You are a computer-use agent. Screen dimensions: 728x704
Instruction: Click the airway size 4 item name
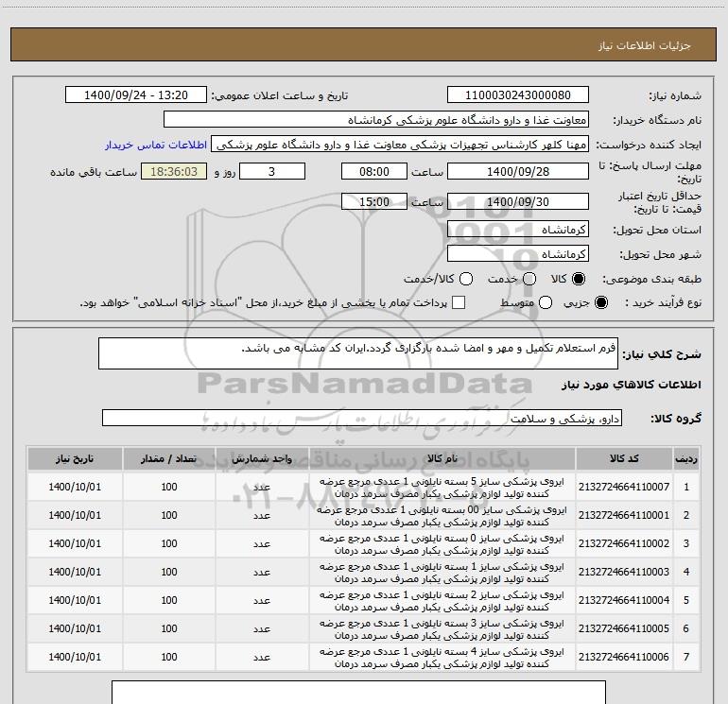pyautogui.click(x=442, y=657)
